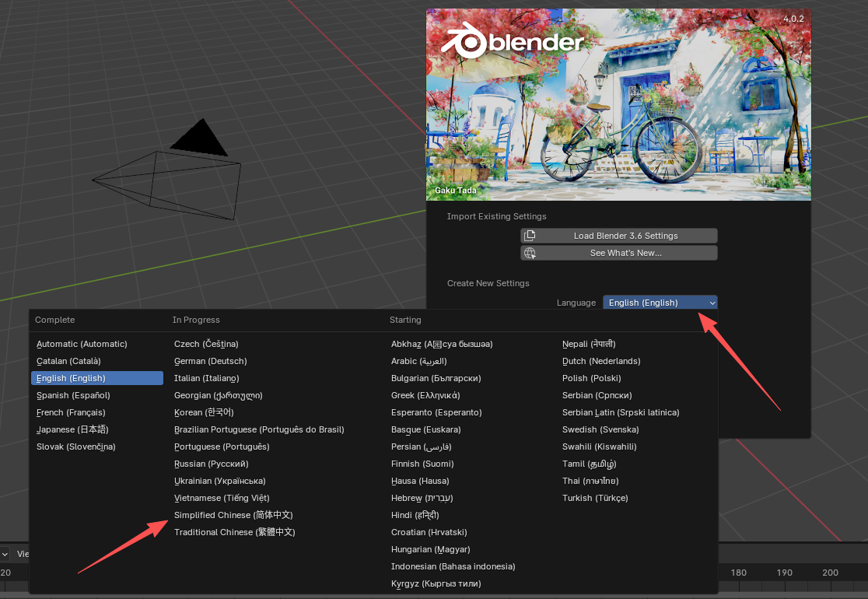Expand the editor type chevron in the timeline corner
Image resolution: width=868 pixels, height=599 pixels.
(6, 554)
